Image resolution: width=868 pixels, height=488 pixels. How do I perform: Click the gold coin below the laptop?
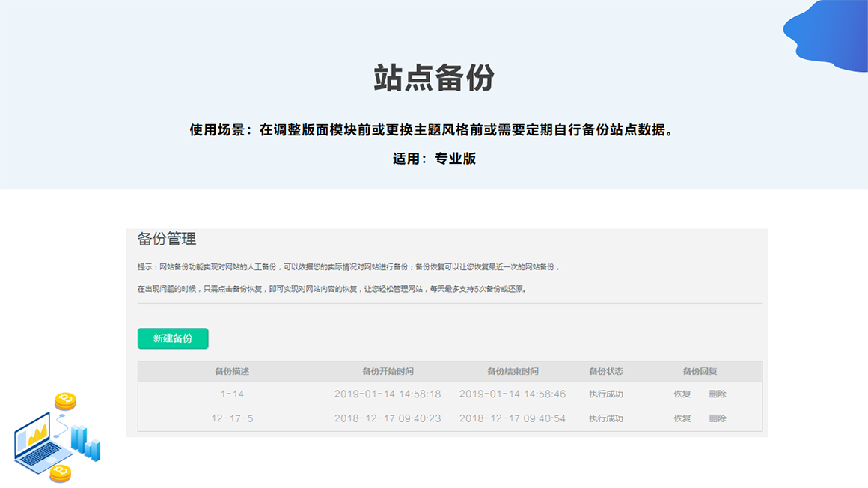point(60,473)
